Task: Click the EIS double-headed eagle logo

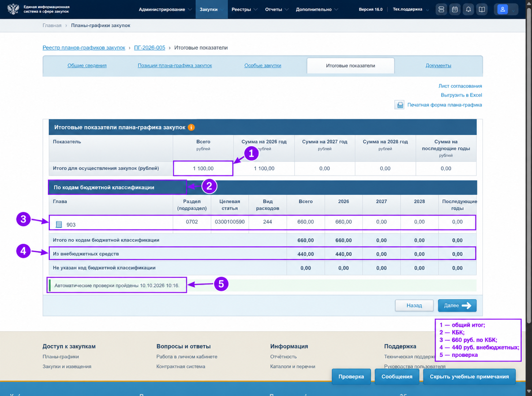Action: 13,9
